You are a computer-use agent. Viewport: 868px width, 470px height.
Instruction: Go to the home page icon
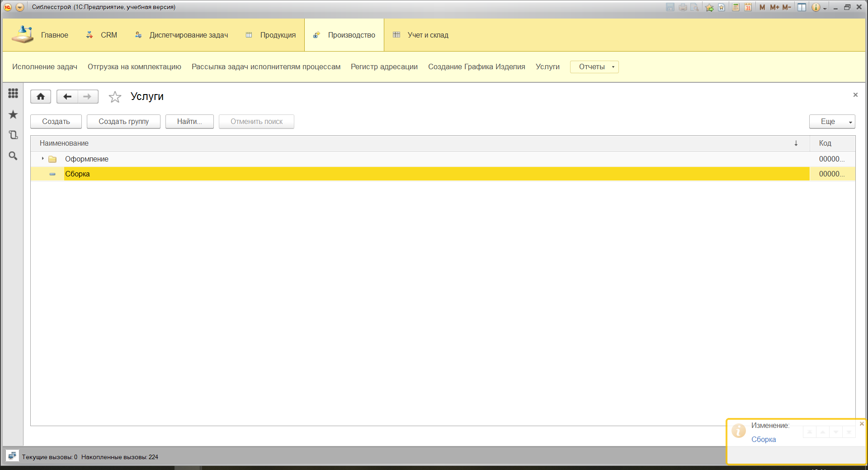(41, 96)
